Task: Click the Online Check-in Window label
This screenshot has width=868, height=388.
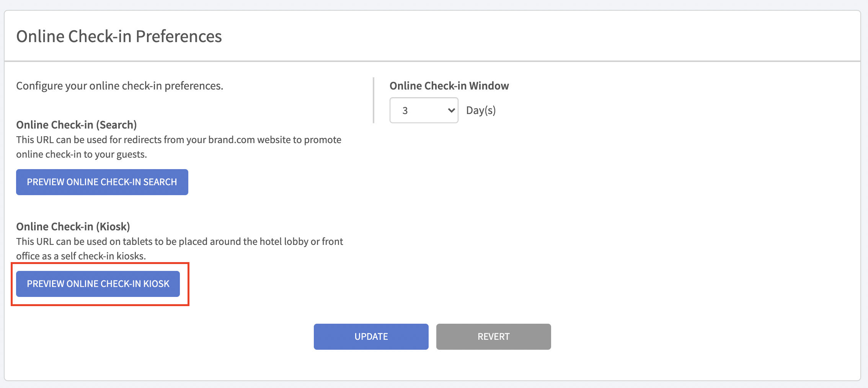Action: [449, 86]
